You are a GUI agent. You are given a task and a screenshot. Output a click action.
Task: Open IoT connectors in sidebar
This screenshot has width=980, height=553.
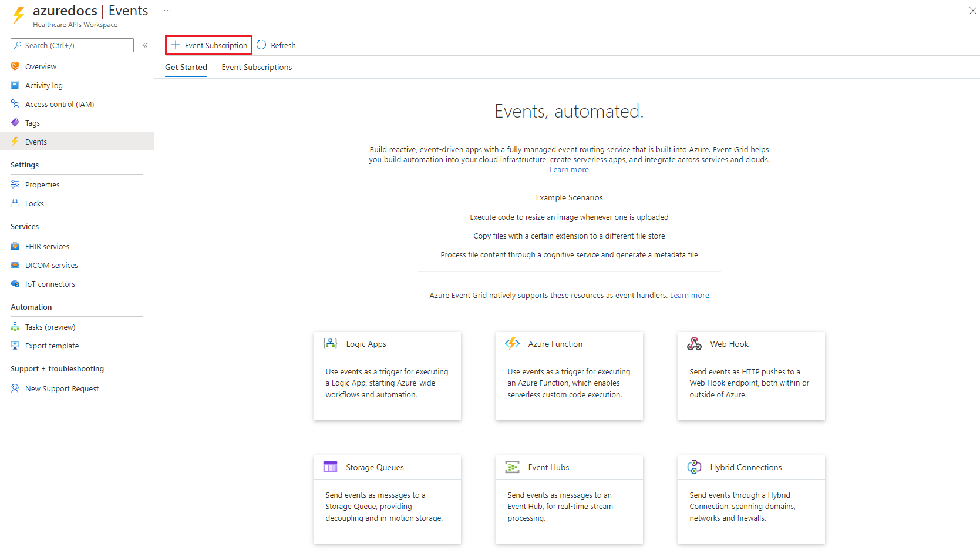click(x=50, y=284)
